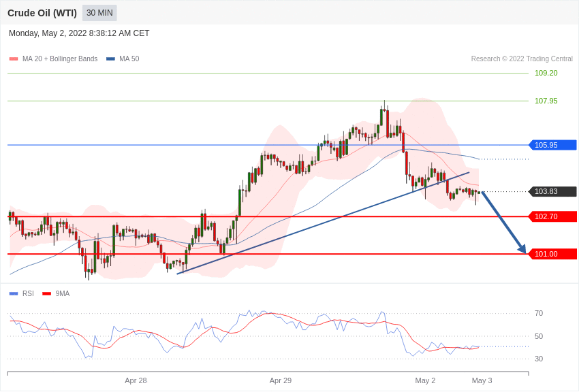Click the Research © 2022 Trading Central credit
This screenshot has width=579, height=392.
tap(522, 59)
